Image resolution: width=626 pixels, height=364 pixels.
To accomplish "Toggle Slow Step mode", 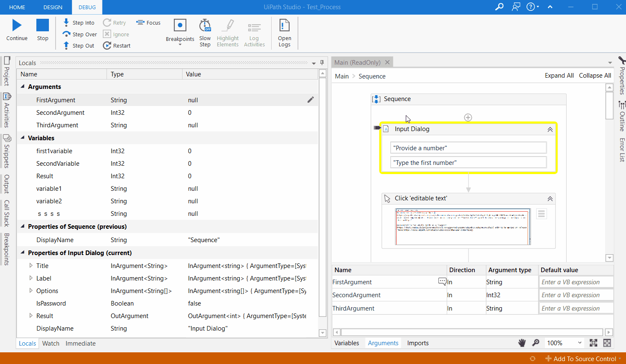I will tap(205, 33).
